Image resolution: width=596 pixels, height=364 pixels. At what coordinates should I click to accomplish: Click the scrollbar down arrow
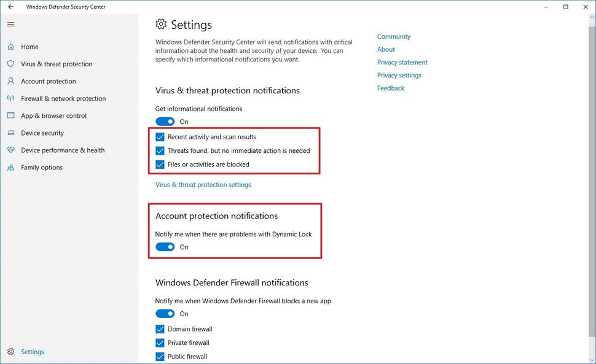point(590,358)
